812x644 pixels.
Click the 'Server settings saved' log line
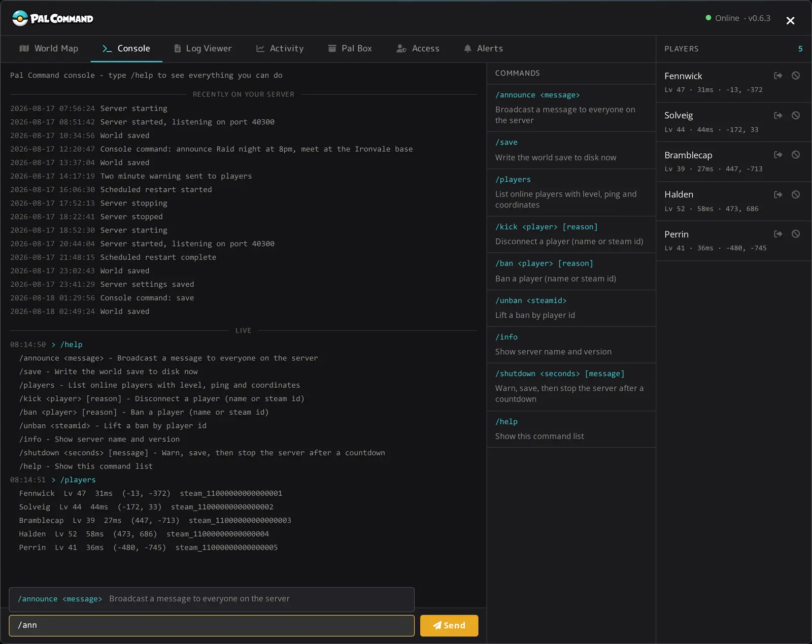pyautogui.click(x=102, y=285)
